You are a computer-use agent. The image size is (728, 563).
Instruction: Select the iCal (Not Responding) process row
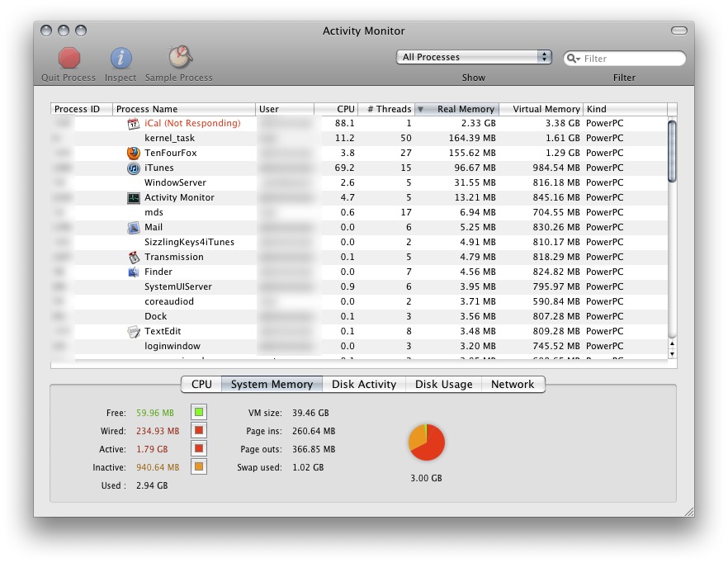tap(359, 123)
